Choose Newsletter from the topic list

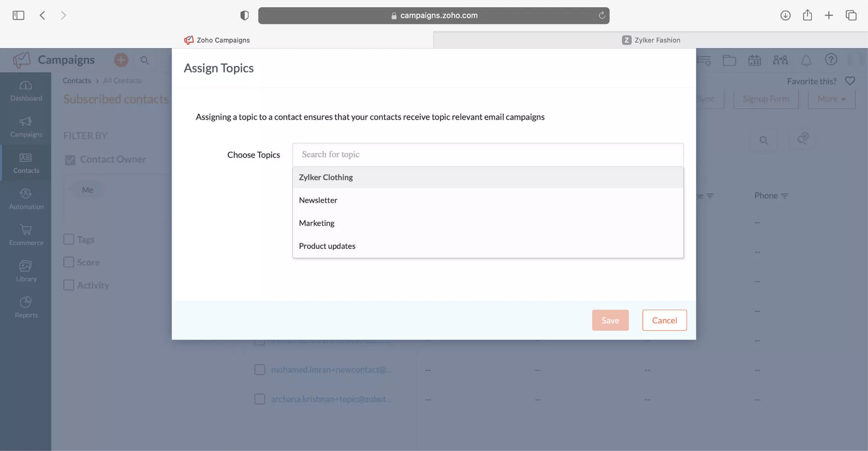point(318,200)
